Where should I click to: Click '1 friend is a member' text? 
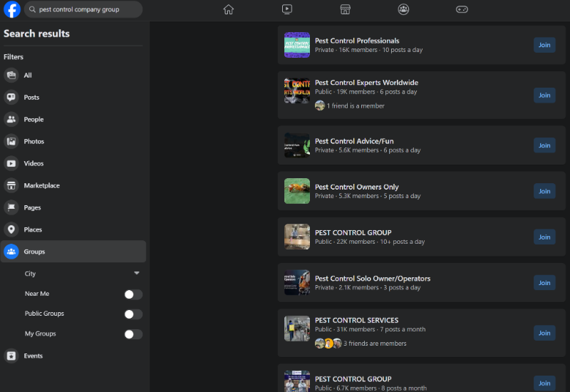point(356,105)
